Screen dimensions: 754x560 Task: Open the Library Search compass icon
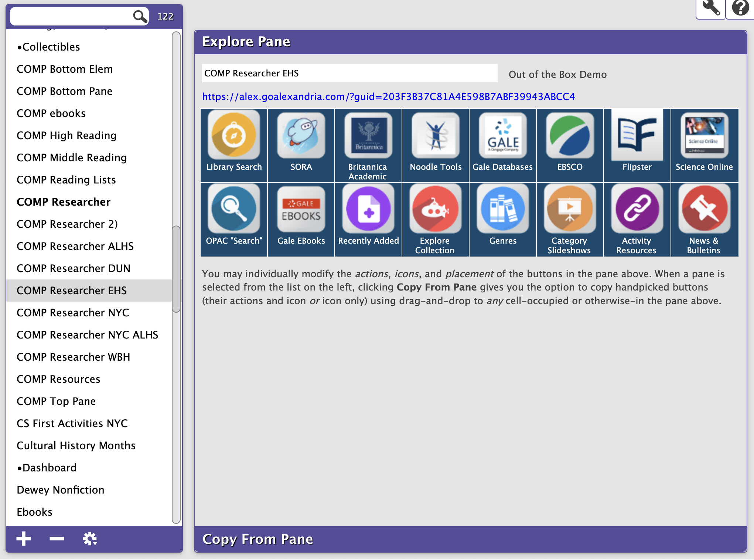(234, 135)
